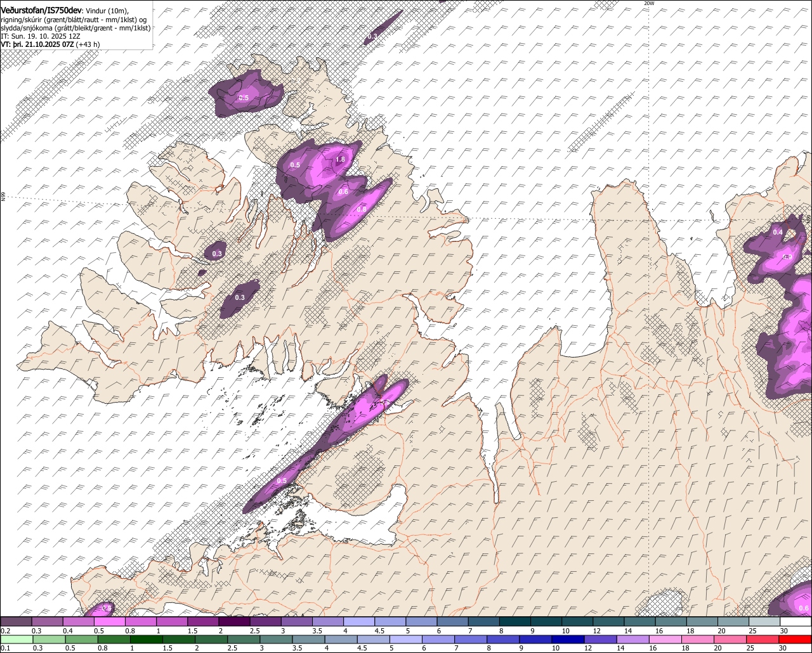Click the 0.3 value in the small blob at the top edge
This screenshot has height=653, width=812.
point(372,36)
